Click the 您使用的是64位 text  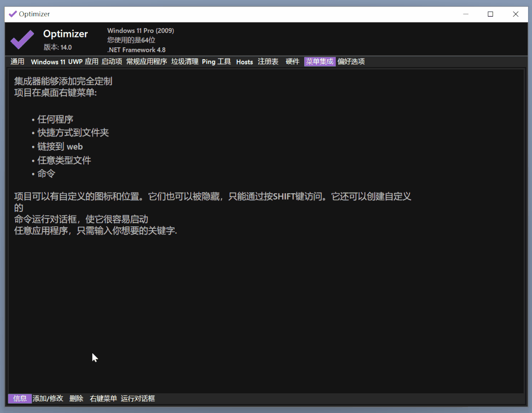point(131,40)
